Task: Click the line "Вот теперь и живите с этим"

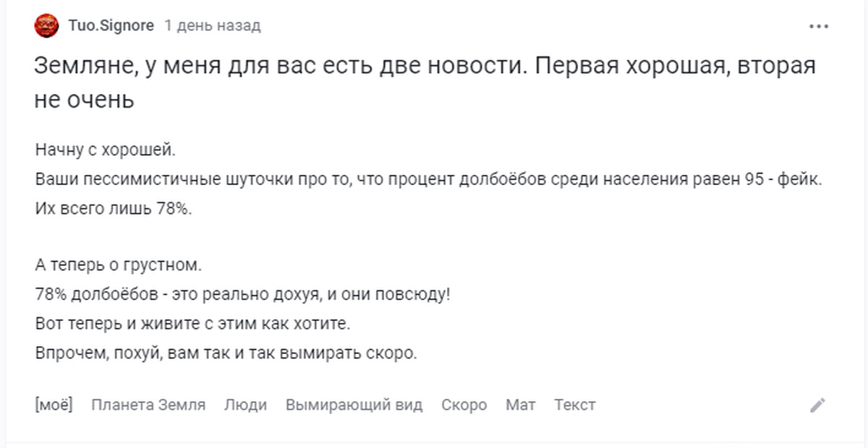Action: [192, 324]
